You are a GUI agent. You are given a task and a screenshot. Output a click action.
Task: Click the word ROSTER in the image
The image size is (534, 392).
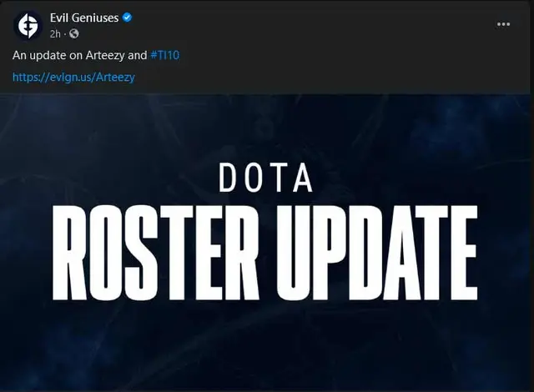pyautogui.click(x=156, y=253)
